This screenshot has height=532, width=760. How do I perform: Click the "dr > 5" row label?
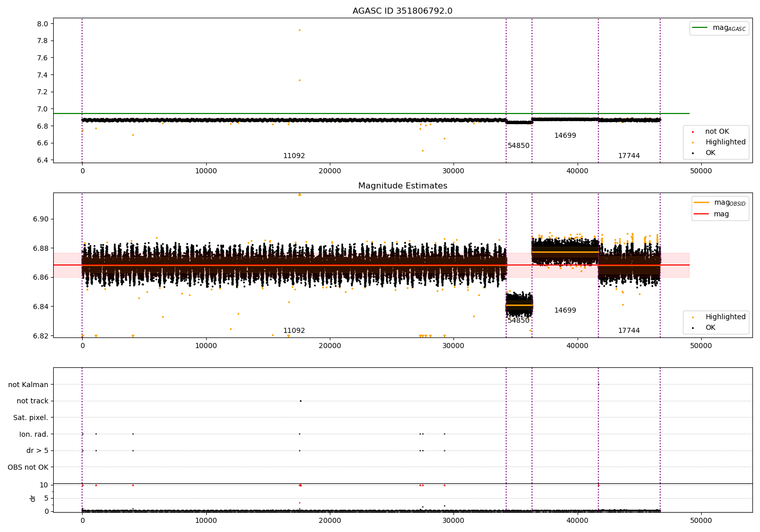(37, 450)
